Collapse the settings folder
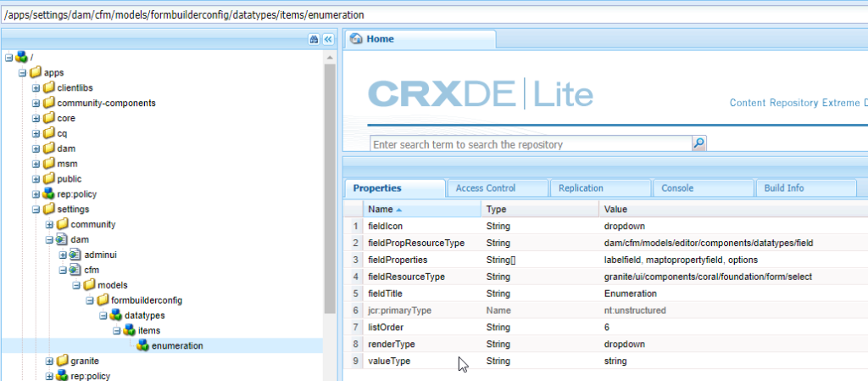 click(x=36, y=209)
